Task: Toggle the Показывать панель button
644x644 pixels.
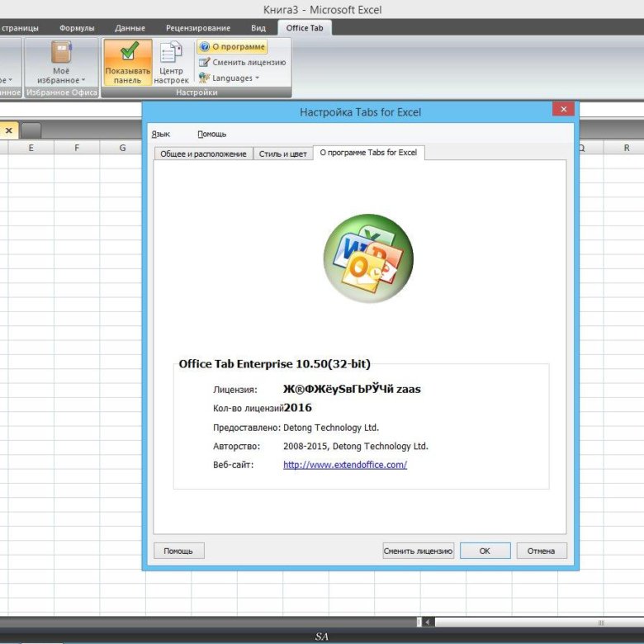Action: tap(127, 63)
